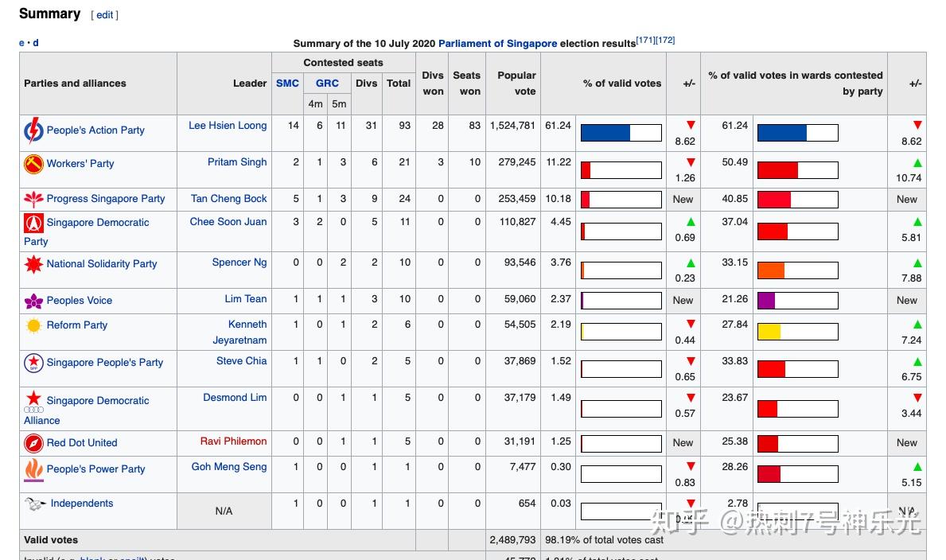
Task: Open the Pritam Singh leader link
Action: pos(237,162)
